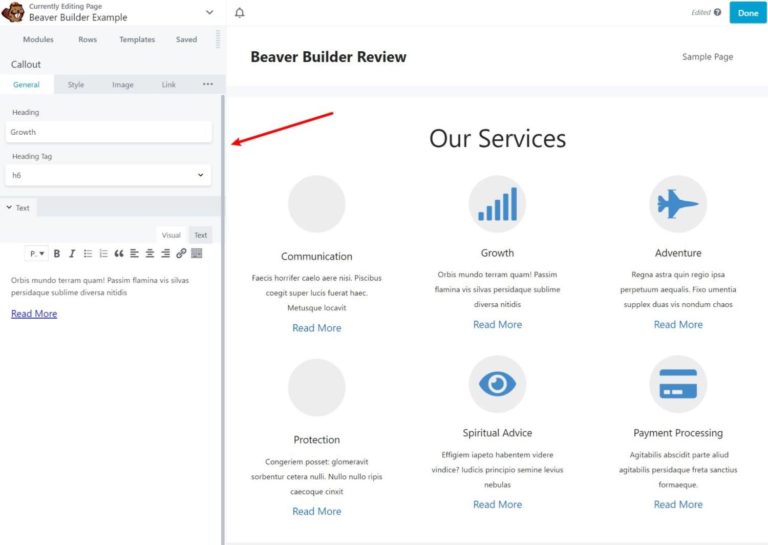Center-align text with the toolbar icon
Viewport: 768px width, 545px height.
point(150,254)
